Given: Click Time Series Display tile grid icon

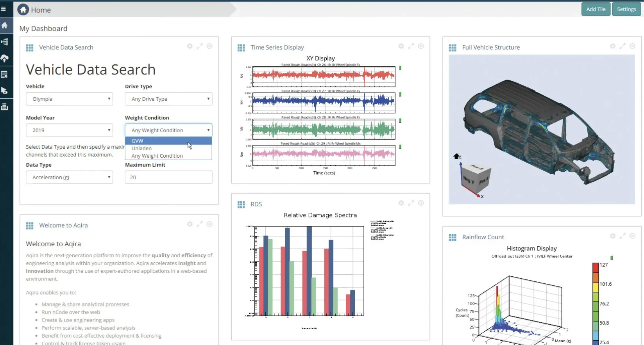Looking at the screenshot, I should click(241, 48).
